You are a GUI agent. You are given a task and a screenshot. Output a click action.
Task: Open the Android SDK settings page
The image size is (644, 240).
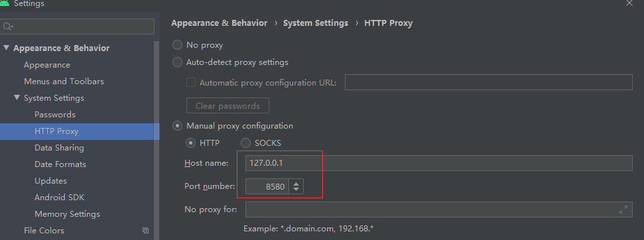tap(60, 198)
